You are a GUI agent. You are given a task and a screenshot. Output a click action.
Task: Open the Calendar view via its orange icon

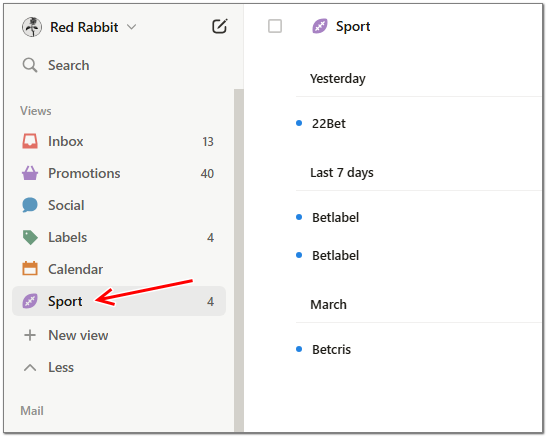pyautogui.click(x=30, y=269)
